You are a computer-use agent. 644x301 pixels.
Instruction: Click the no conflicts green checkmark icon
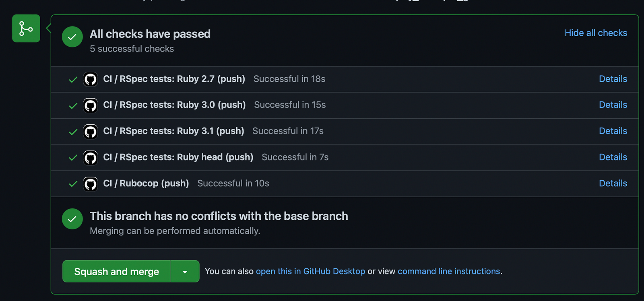click(x=72, y=219)
